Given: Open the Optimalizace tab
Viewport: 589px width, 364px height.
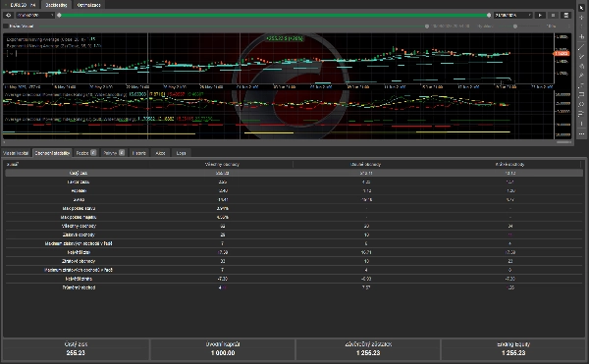Looking at the screenshot, I should 88,5.
